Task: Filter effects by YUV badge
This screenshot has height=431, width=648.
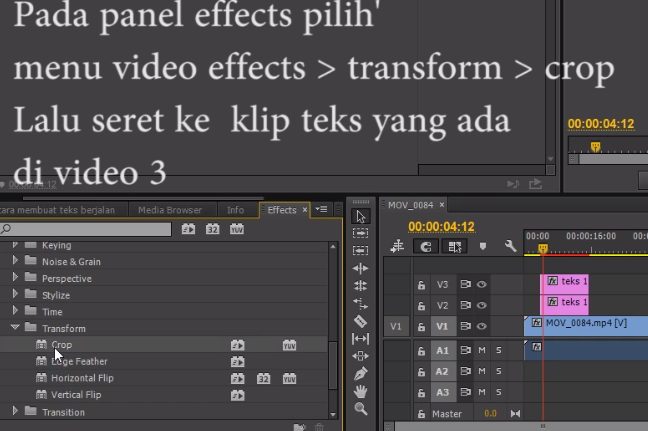Action: 237,229
